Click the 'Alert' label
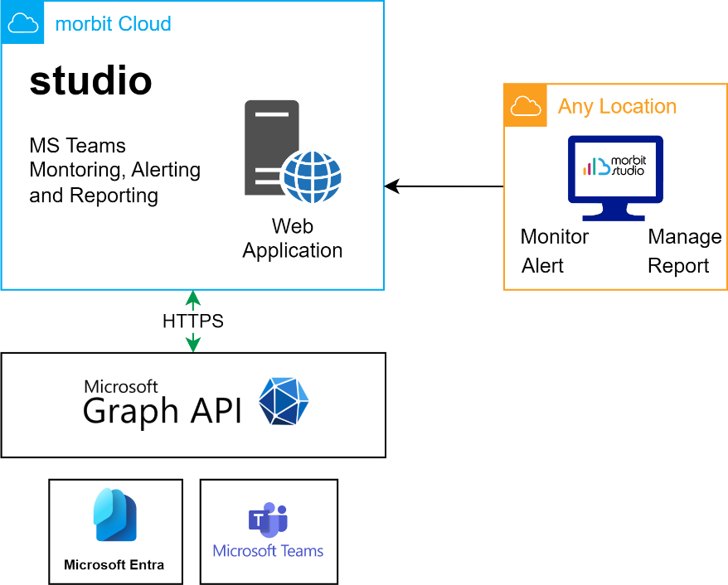The width and height of the screenshot is (728, 585). pos(542,266)
